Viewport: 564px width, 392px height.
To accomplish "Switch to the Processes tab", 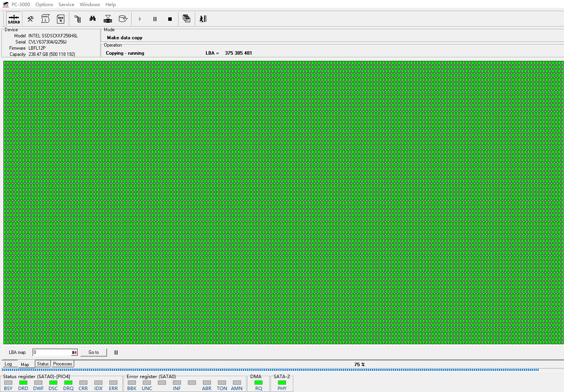I will tap(62, 364).
